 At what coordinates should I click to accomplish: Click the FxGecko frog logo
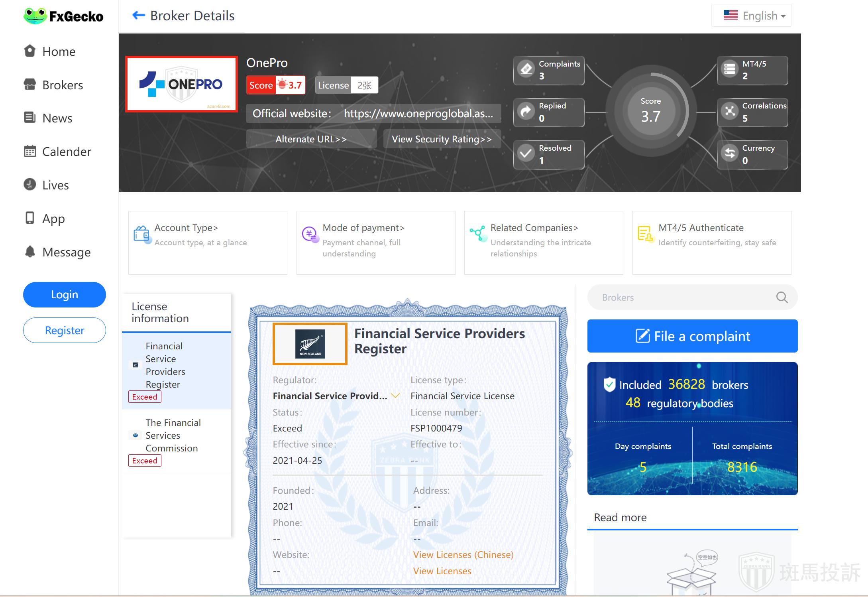pyautogui.click(x=35, y=16)
